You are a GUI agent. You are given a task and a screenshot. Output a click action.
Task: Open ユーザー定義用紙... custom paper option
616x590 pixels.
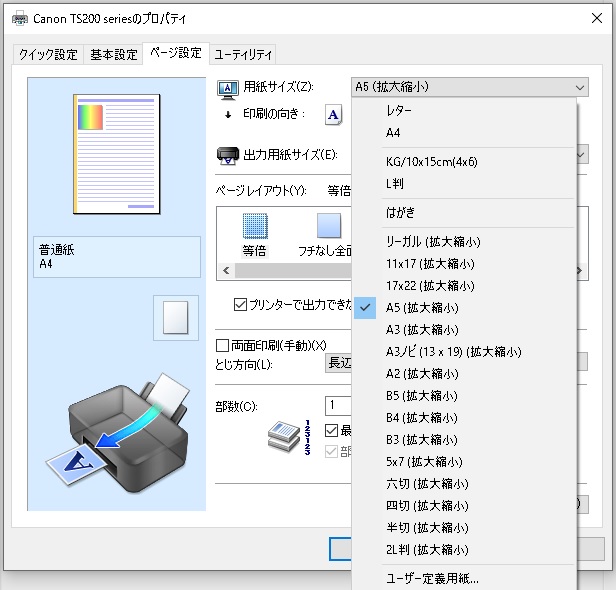(464, 579)
